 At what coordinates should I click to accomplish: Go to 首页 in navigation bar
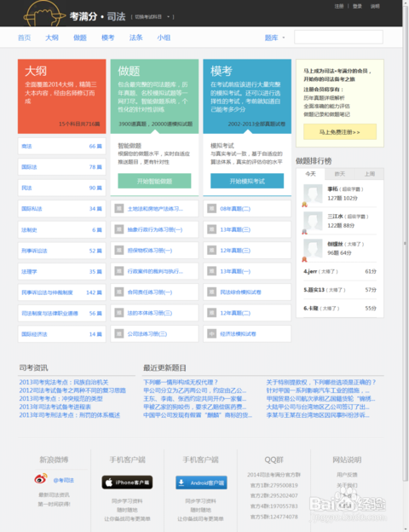pyautogui.click(x=24, y=38)
